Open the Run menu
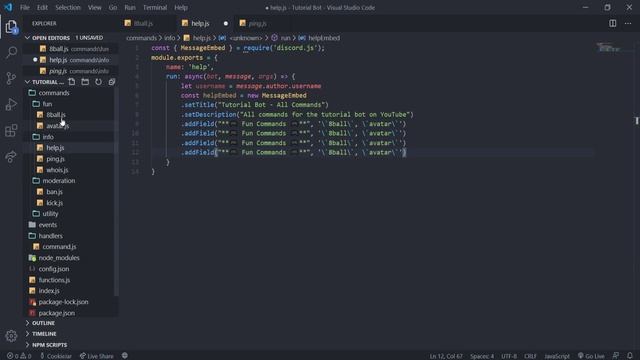This screenshot has width=640, height=360. point(130,7)
